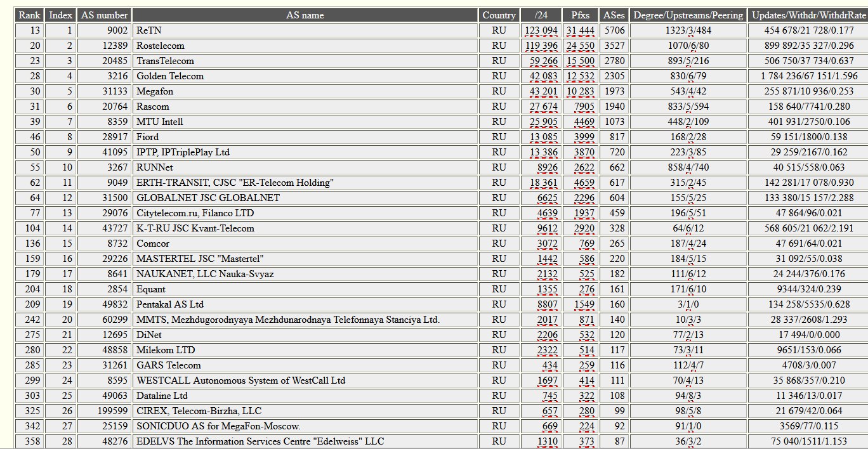Viewport: 868px width, 449px height.
Task: Select the "Fiord" AS name cell
Action: click(x=305, y=137)
